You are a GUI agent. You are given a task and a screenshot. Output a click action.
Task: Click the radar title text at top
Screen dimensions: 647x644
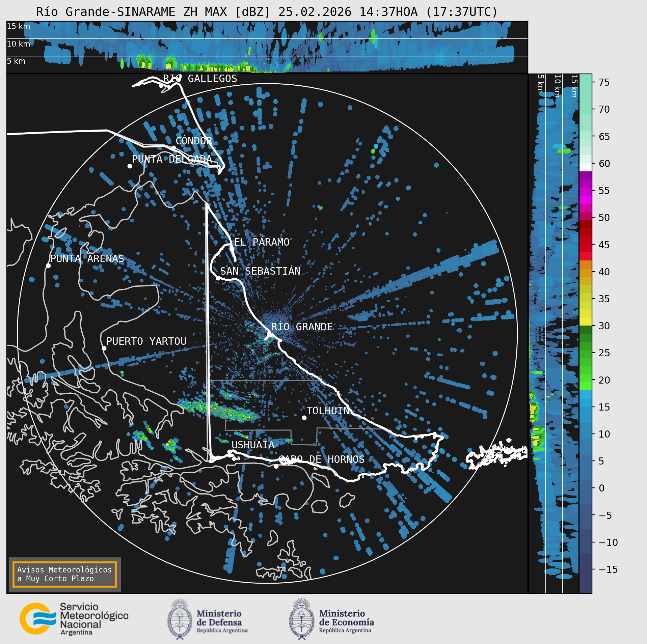267,12
